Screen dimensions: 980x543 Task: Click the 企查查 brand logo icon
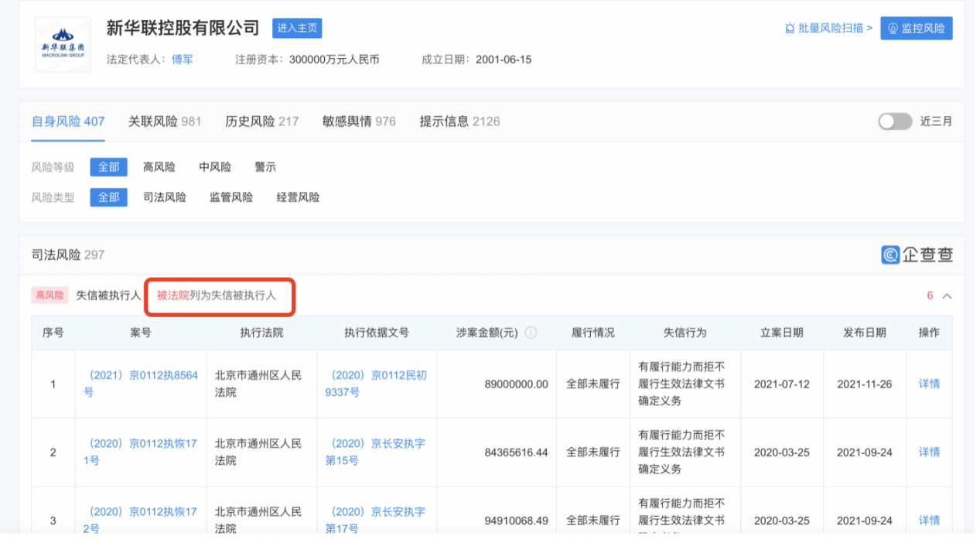(890, 255)
